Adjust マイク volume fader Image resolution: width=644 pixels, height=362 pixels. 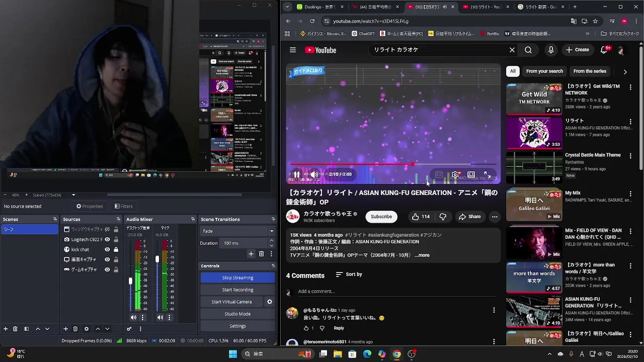pyautogui.click(x=157, y=259)
